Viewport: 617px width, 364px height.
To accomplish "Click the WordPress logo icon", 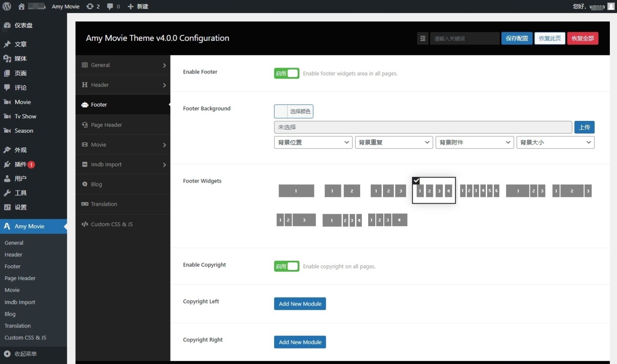I will coord(7,6).
